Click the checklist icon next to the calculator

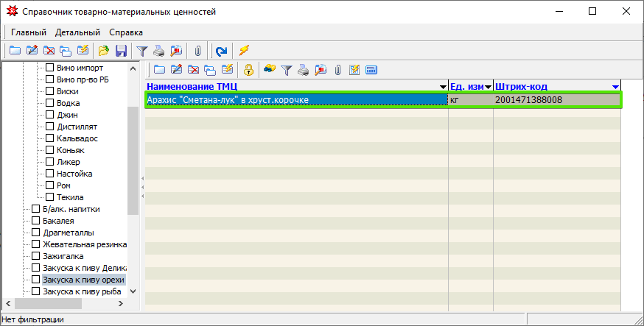tap(354, 70)
